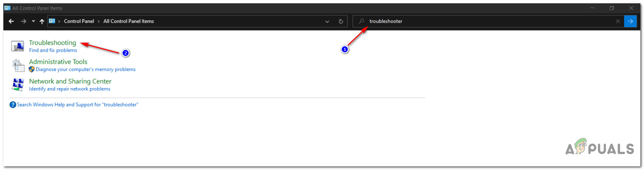Open the Troubleshooting link
The image size is (644, 170).
[53, 42]
